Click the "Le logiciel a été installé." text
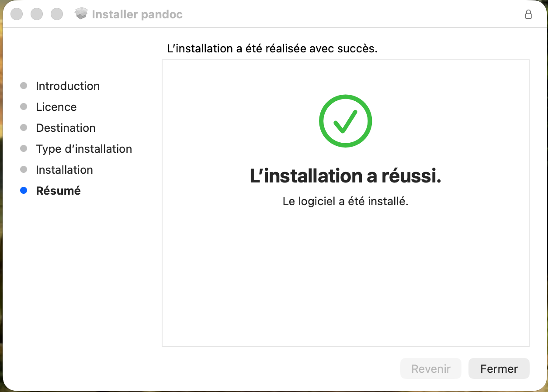This screenshot has width=548, height=392. click(x=345, y=202)
